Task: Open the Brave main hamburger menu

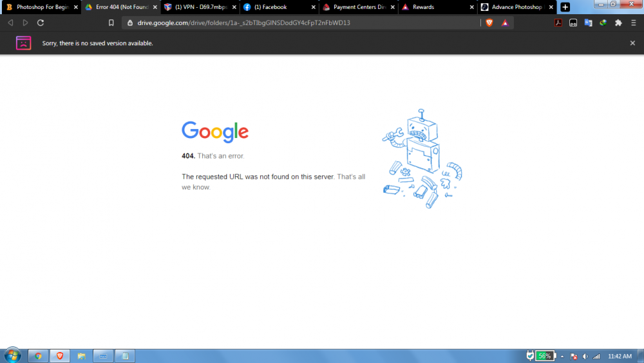Action: pos(634,23)
